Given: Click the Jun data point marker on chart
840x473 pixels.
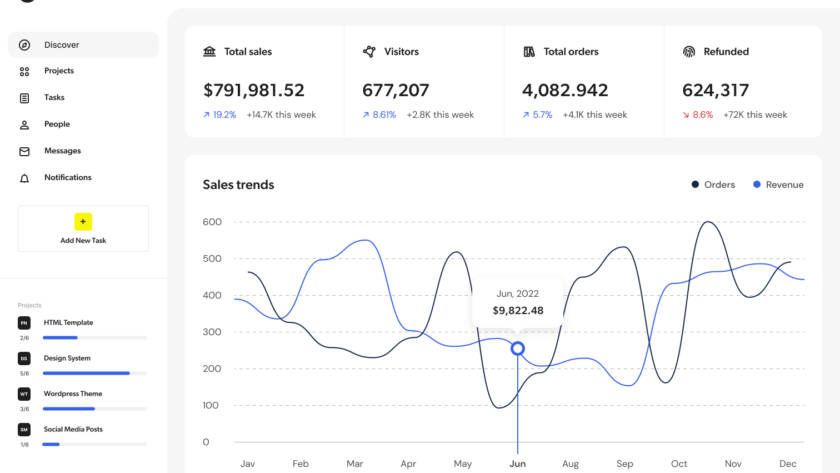Looking at the screenshot, I should [x=518, y=348].
